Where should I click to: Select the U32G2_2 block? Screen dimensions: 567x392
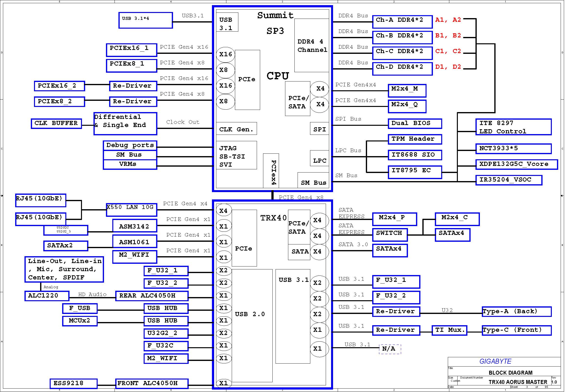coord(166,334)
